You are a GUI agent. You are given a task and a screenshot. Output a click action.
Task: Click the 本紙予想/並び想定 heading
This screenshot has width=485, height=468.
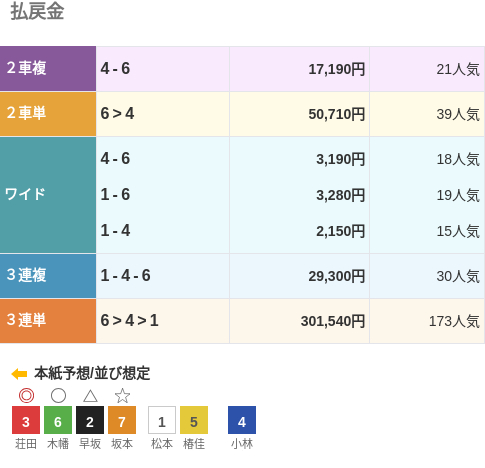point(92,373)
